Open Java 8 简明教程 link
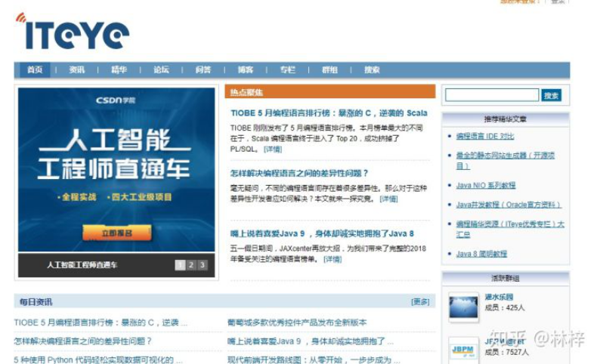The width and height of the screenshot is (600, 364). coord(481,254)
